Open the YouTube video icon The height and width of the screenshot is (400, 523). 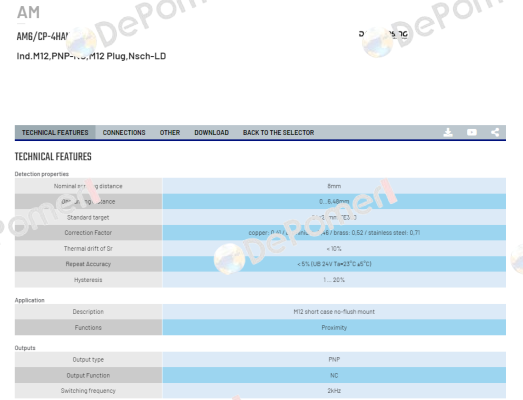coord(472,132)
